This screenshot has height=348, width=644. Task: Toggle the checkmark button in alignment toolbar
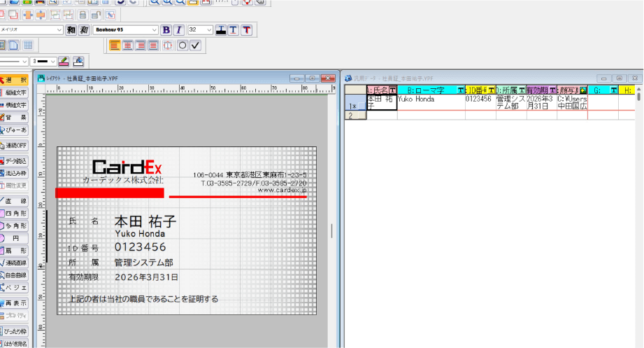pyautogui.click(x=196, y=46)
